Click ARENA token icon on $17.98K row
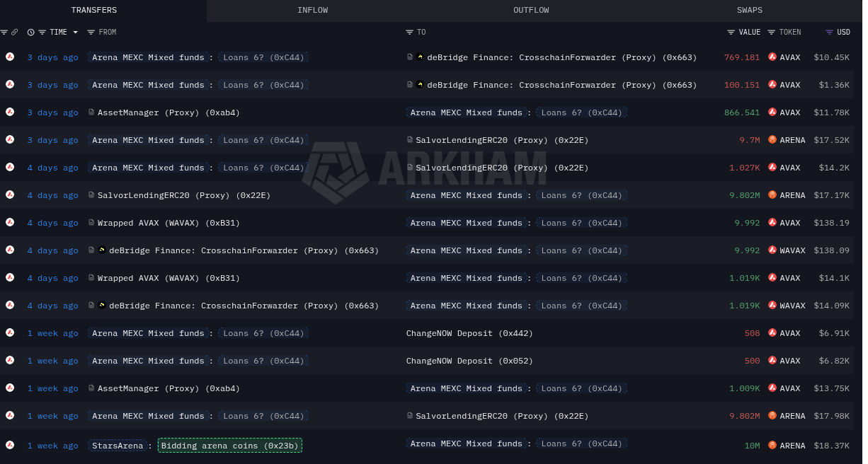 pyautogui.click(x=772, y=416)
